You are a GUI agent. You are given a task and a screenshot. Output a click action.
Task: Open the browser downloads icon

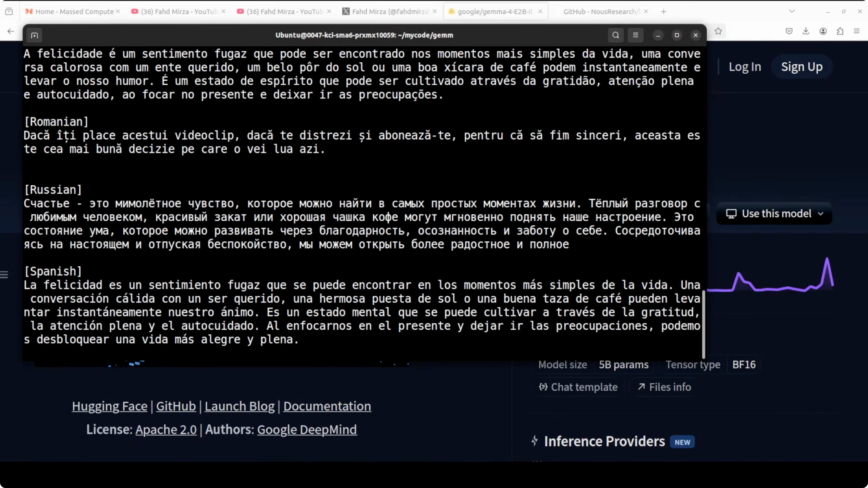(806, 31)
